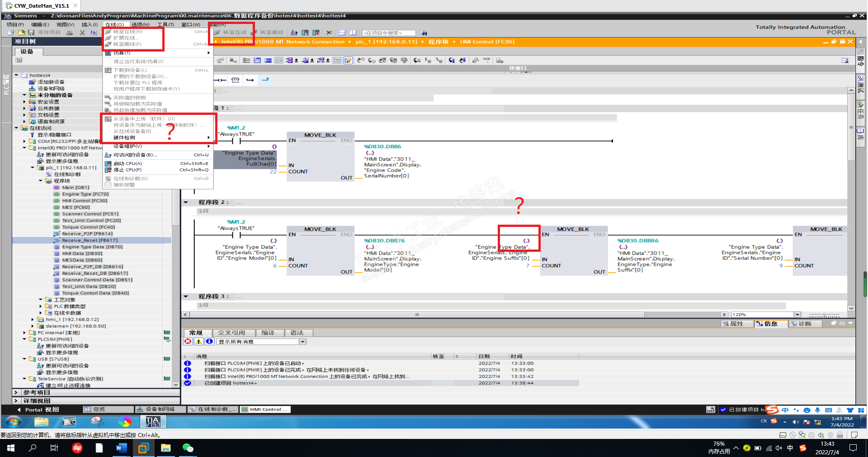The width and height of the screenshot is (868, 457).
Task: Collapse the plc_1 [192.168.0.11] node
Action: tap(33, 168)
